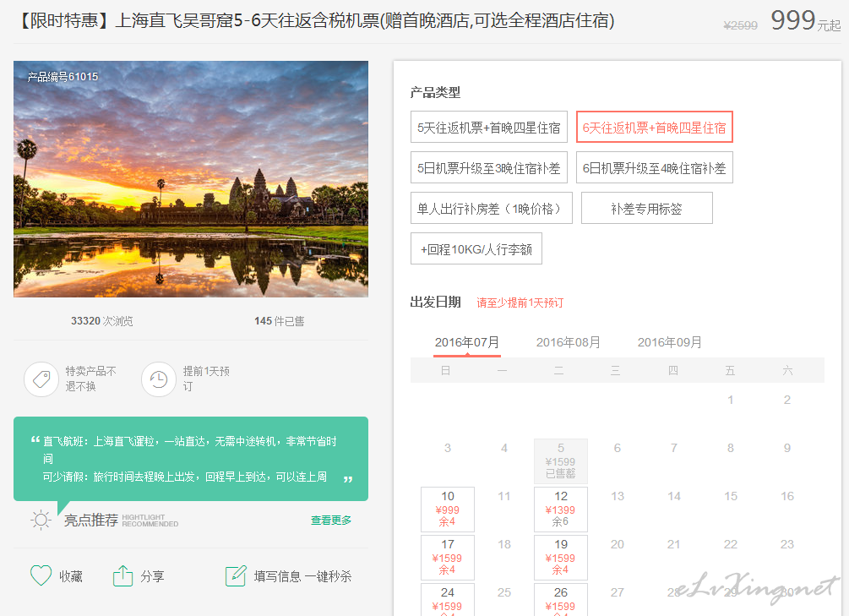
Task: Click 收藏 favorite text
Action: (x=71, y=576)
